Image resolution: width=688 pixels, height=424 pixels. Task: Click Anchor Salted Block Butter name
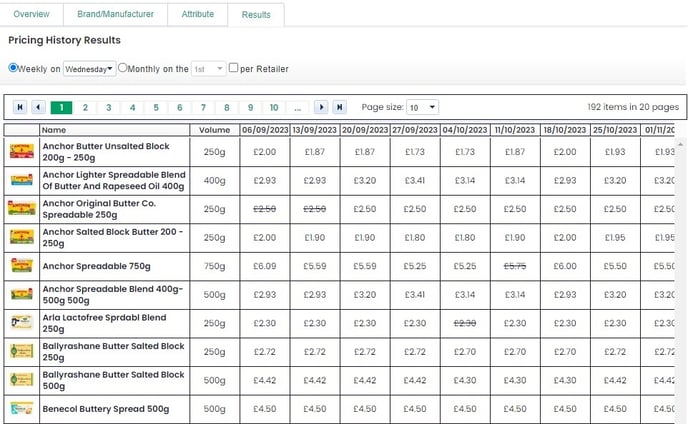(x=113, y=237)
